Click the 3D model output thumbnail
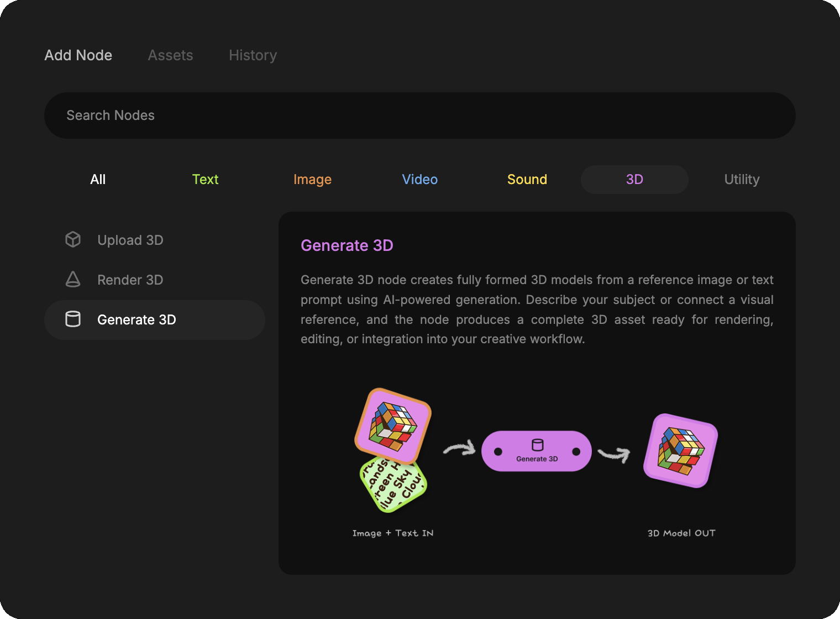Image resolution: width=840 pixels, height=619 pixels. point(680,450)
